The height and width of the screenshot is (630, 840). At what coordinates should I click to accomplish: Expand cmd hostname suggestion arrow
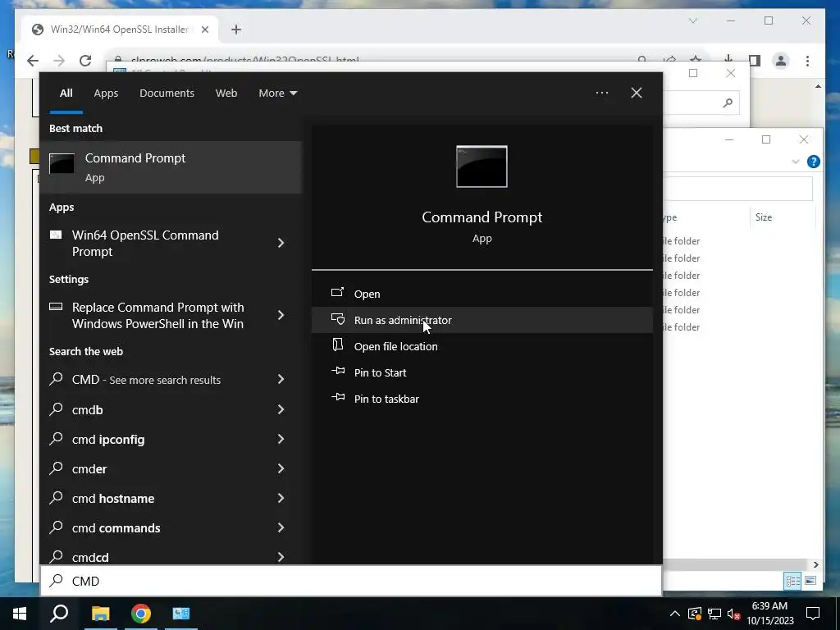(281, 498)
